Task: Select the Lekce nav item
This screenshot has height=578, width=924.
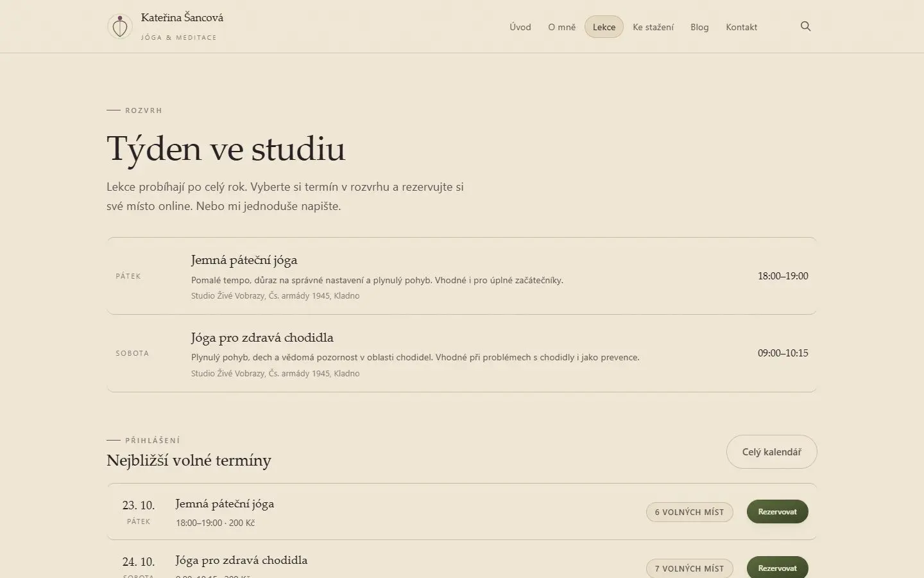Action: [x=604, y=27]
